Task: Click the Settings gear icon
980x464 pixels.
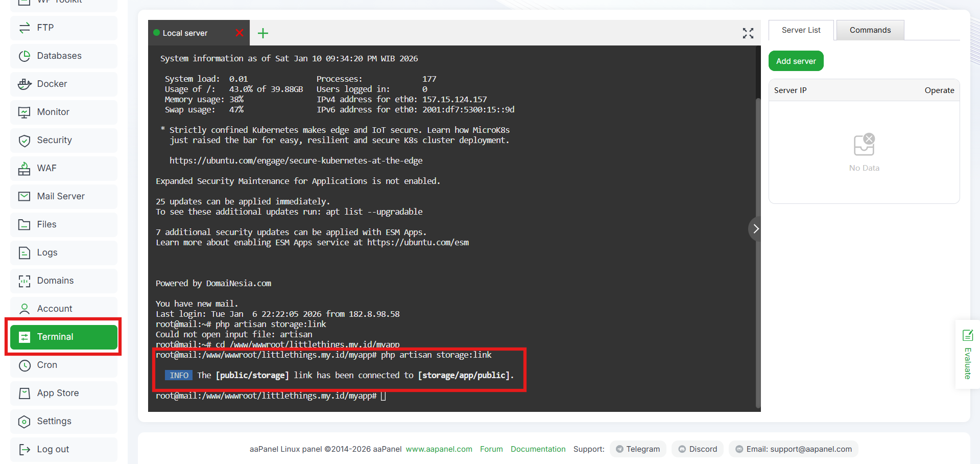Action: pyautogui.click(x=24, y=421)
